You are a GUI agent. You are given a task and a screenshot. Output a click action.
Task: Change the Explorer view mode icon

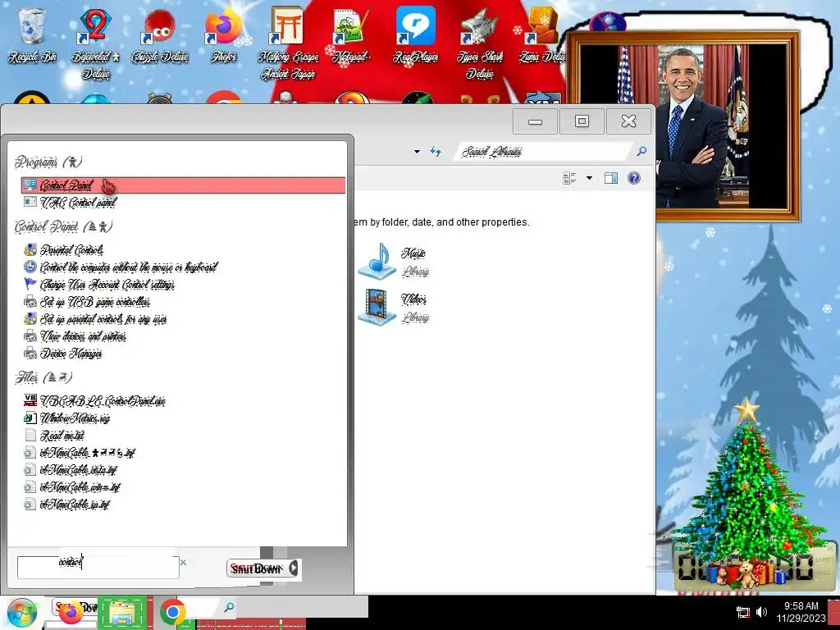(x=569, y=178)
